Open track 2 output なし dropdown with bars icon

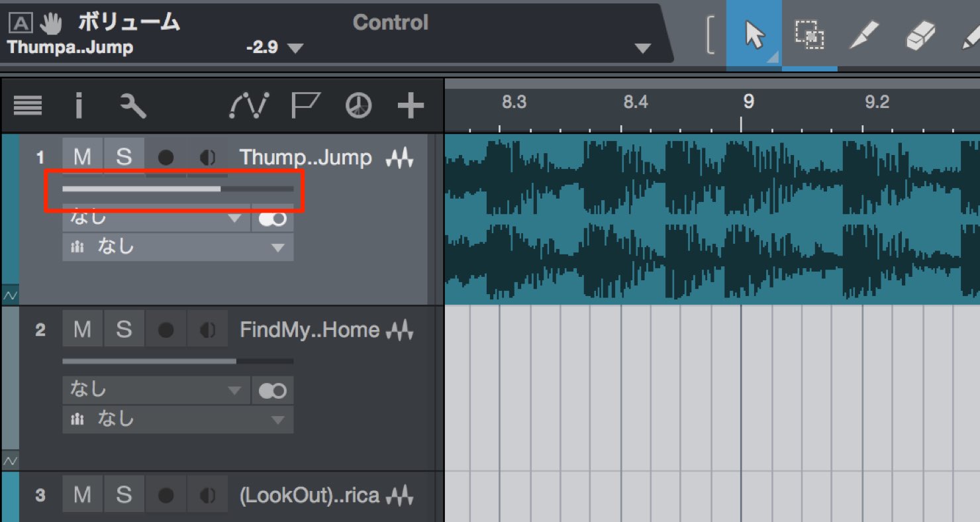(x=178, y=419)
